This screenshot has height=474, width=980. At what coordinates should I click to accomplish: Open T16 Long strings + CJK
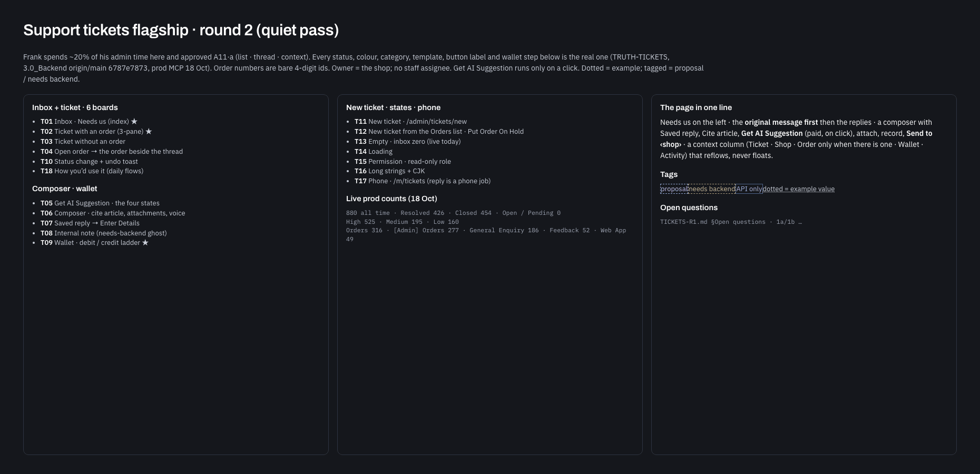point(389,171)
